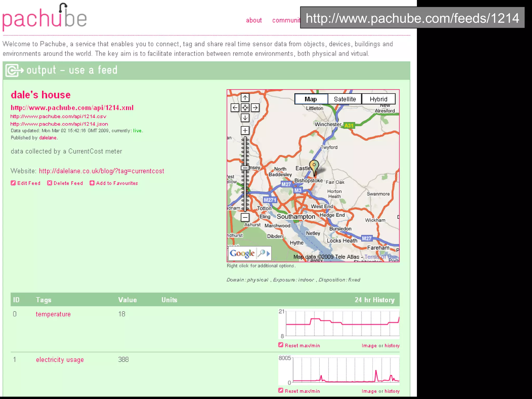Click the M27 road badge near Fareham
Viewport: 532px width, 399px height.
367,238
